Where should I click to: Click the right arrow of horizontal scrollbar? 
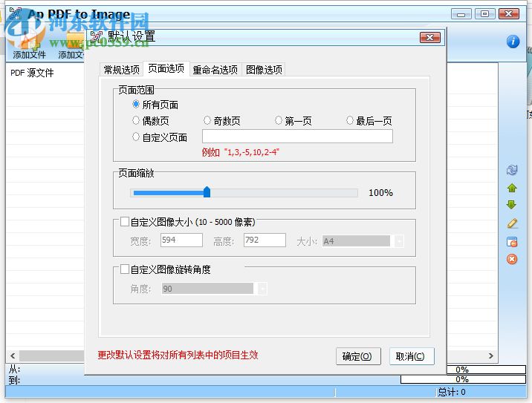pyautogui.click(x=490, y=356)
